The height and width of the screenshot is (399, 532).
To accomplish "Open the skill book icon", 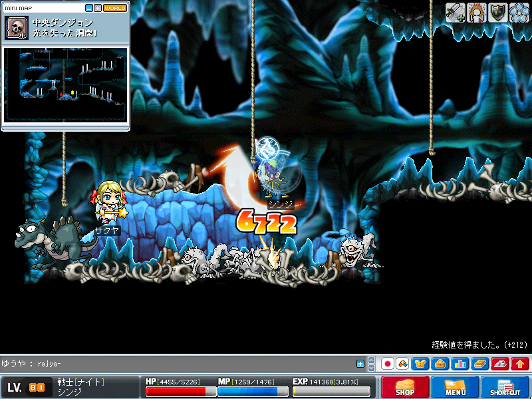I will click(x=480, y=364).
